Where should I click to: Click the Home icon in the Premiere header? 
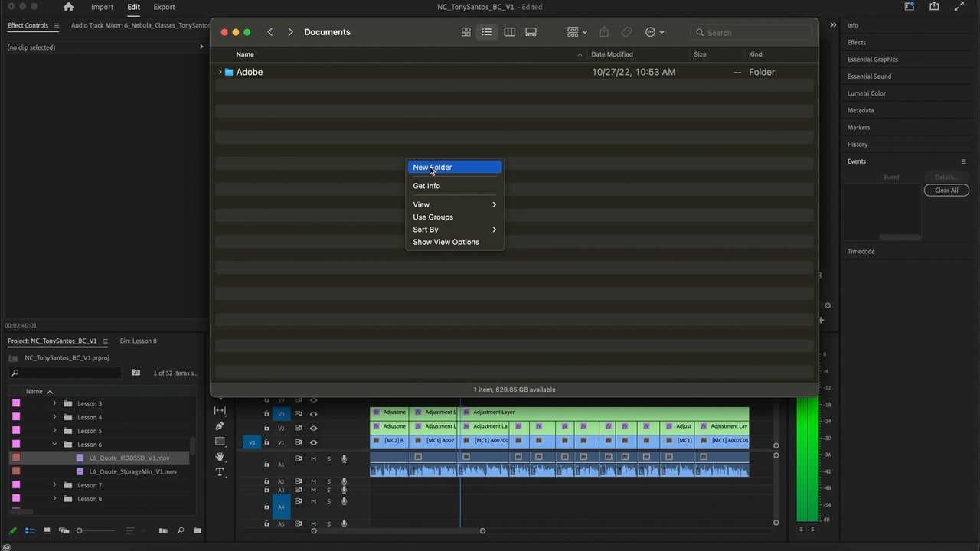click(x=68, y=7)
